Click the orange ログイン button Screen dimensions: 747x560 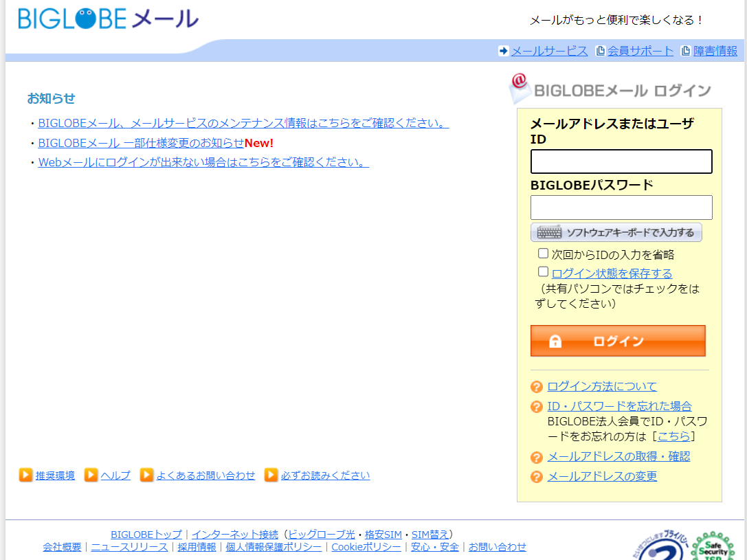pyautogui.click(x=618, y=341)
